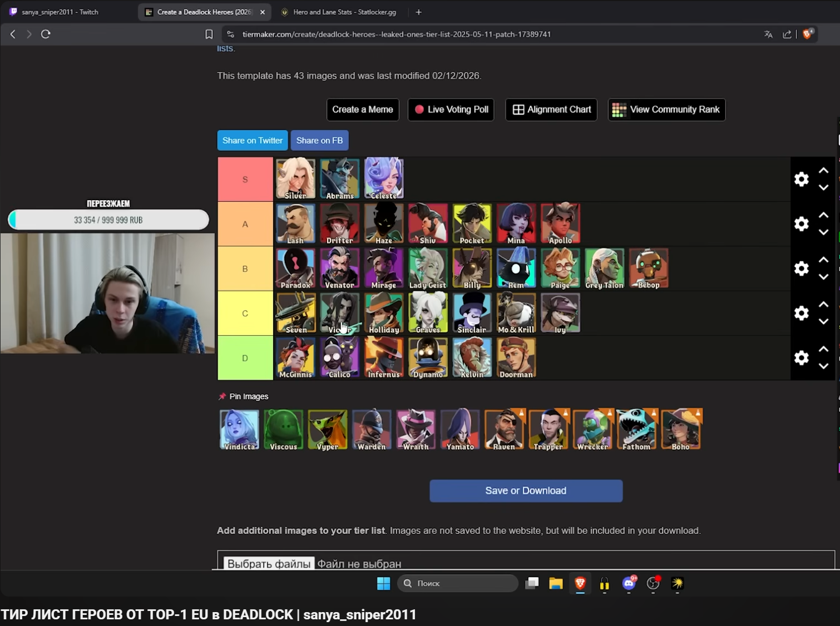The width and height of the screenshot is (840, 626).
Task: Move B tier row up with arrow
Action: point(824,260)
